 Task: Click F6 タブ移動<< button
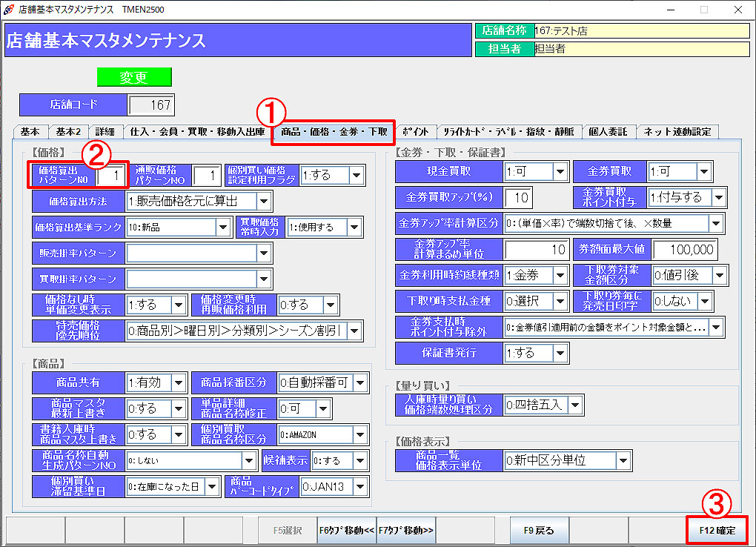click(x=347, y=531)
